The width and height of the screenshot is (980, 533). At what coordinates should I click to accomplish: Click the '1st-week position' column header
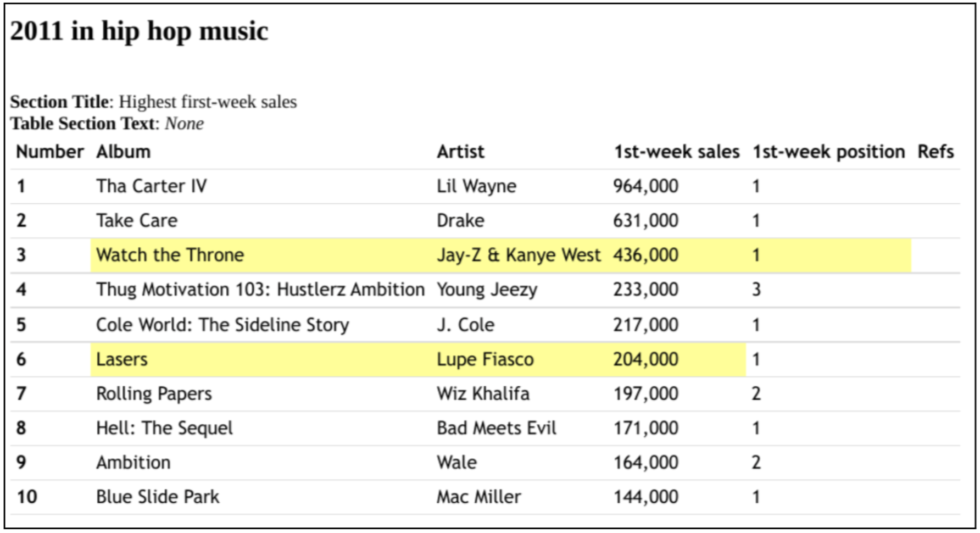(828, 152)
